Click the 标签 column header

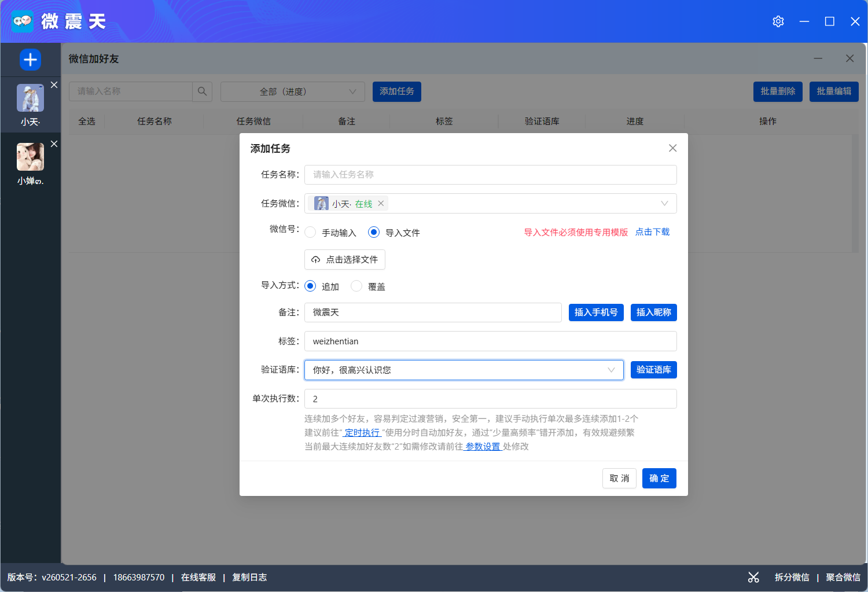(x=444, y=121)
